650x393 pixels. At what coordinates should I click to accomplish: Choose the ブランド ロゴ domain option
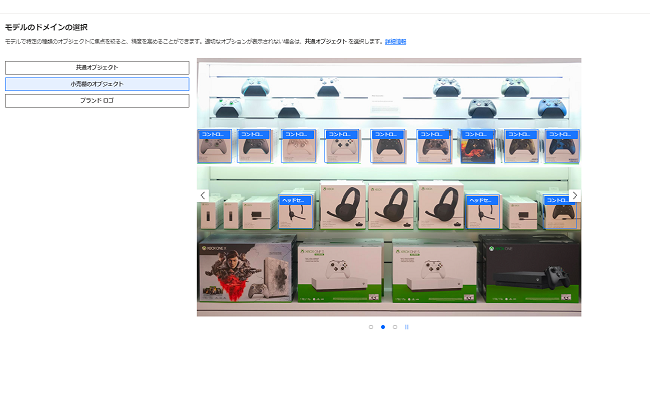pos(97,101)
